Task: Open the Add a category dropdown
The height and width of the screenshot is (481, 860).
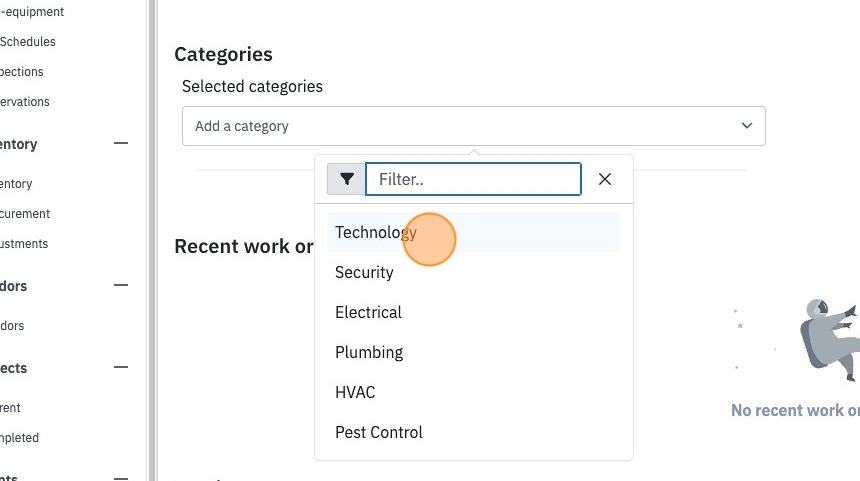Action: pyautogui.click(x=473, y=126)
